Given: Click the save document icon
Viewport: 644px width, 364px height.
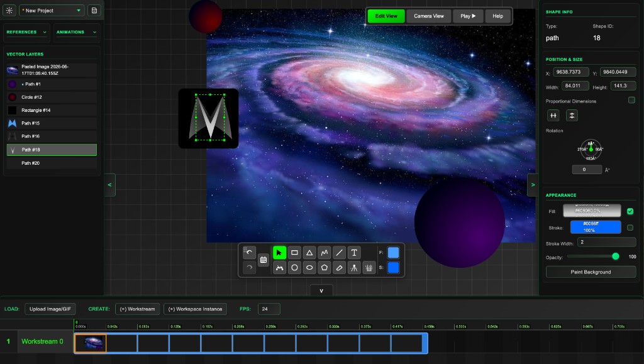Looking at the screenshot, I should point(94,10).
